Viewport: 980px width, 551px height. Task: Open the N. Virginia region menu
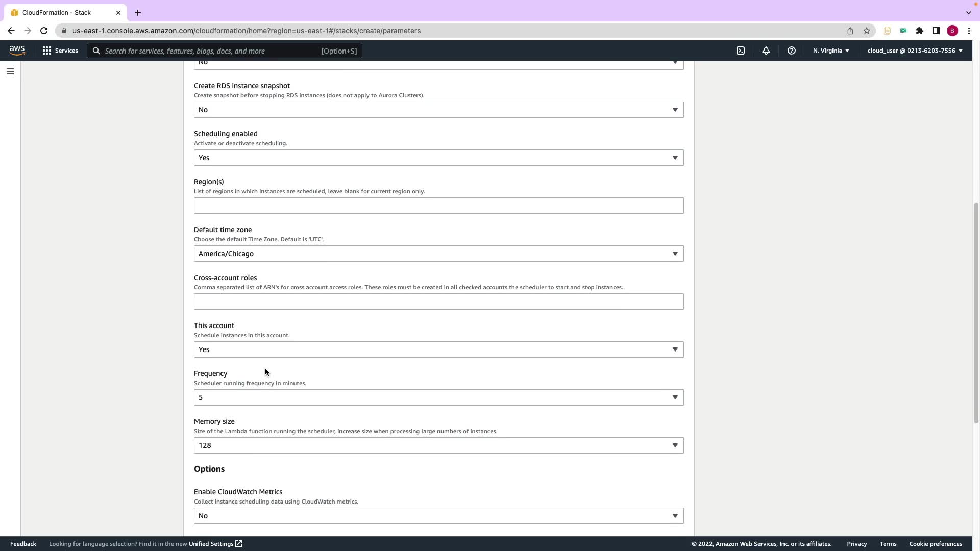[x=831, y=51]
